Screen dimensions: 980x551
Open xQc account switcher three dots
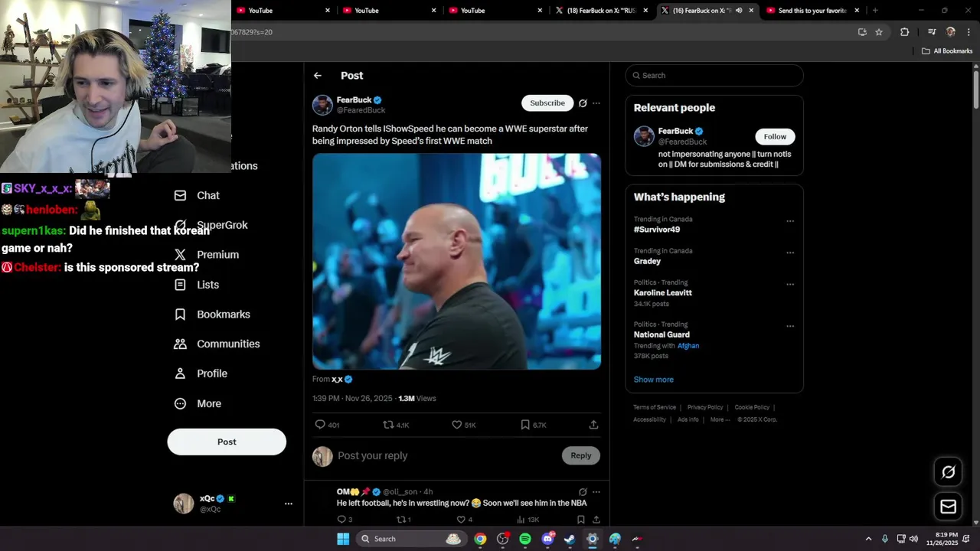pyautogui.click(x=289, y=504)
